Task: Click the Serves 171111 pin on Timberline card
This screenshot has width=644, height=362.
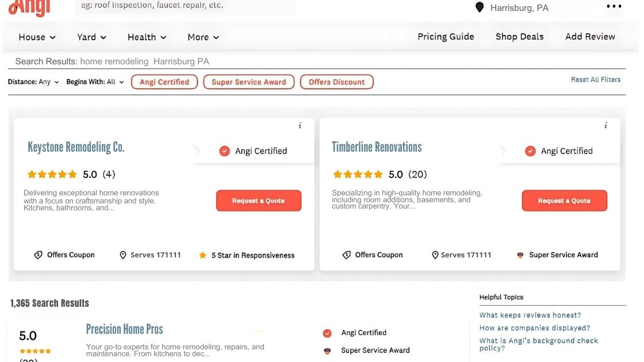Action: 435,255
